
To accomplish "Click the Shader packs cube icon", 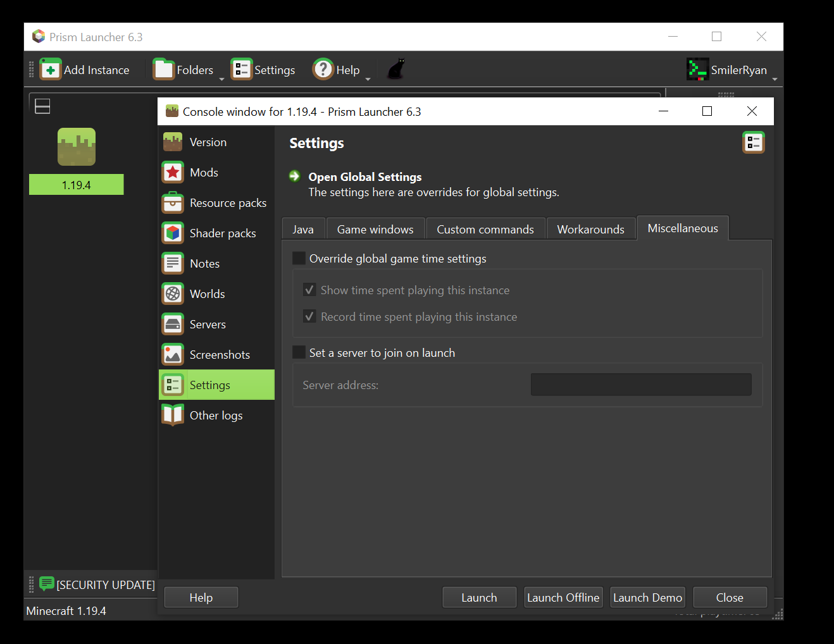I will [x=172, y=233].
